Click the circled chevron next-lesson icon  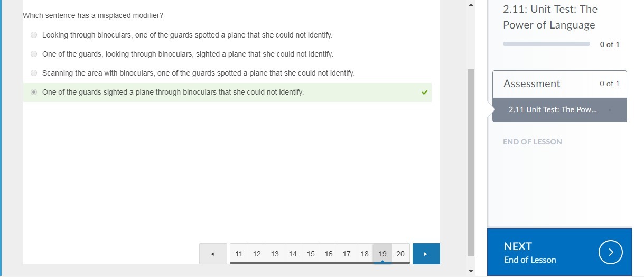tap(611, 253)
